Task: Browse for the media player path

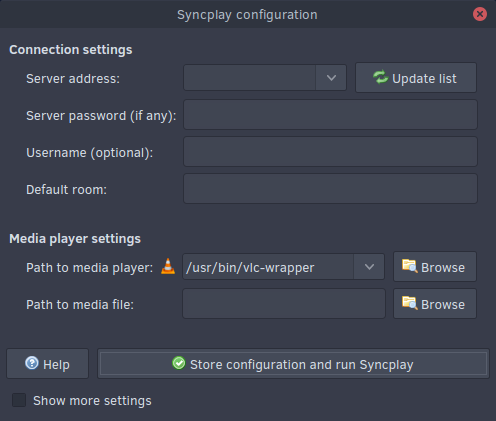Action: tap(435, 267)
